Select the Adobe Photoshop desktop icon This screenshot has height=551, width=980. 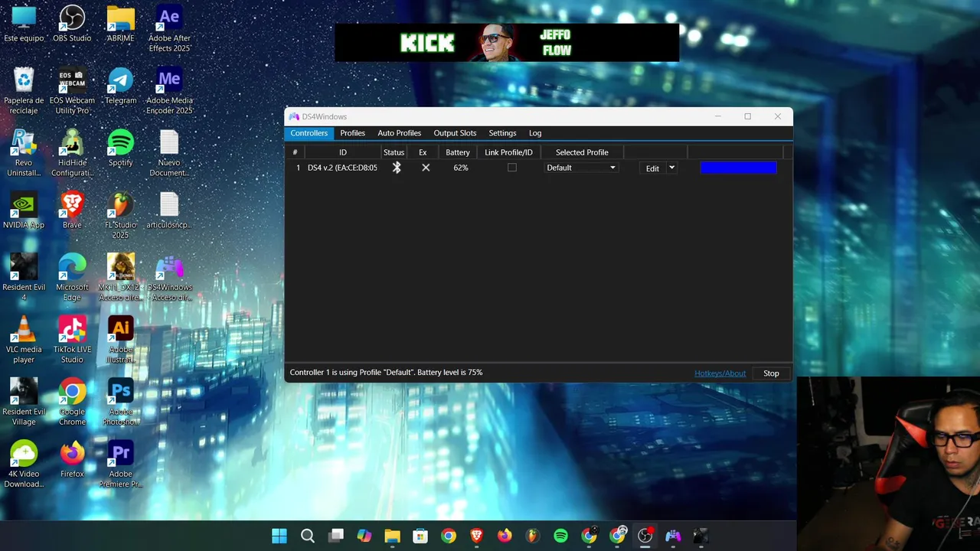point(120,402)
